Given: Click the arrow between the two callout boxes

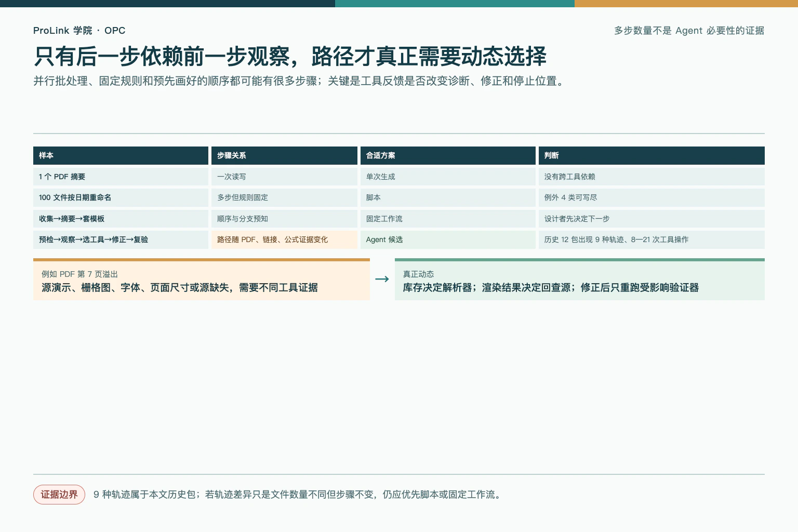Looking at the screenshot, I should click(x=382, y=280).
